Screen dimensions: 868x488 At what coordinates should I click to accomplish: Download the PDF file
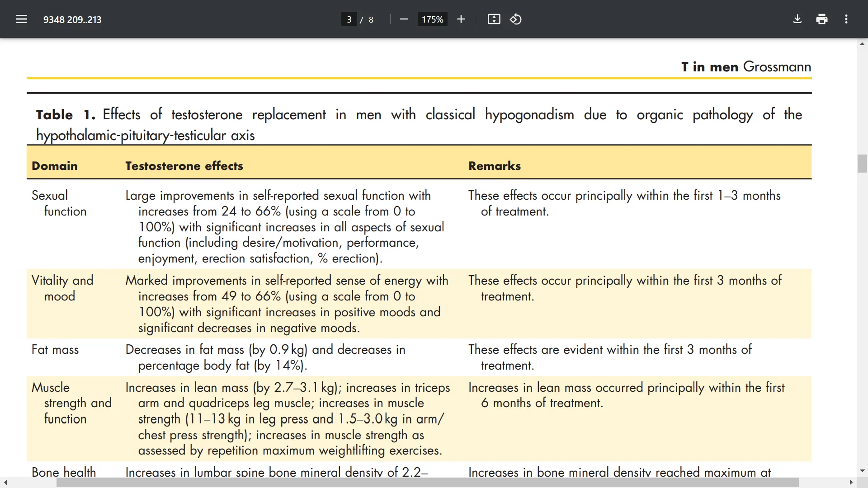[797, 19]
